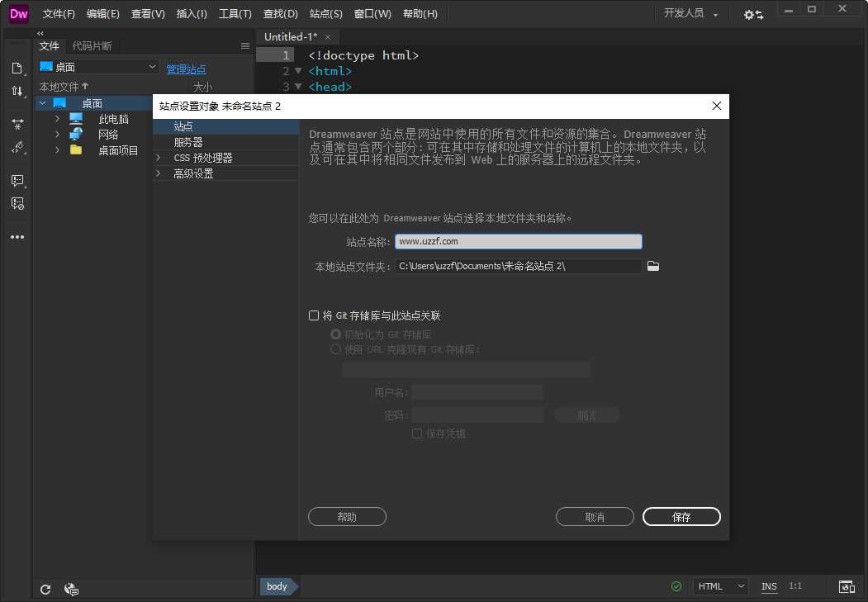This screenshot has width=868, height=602.
Task: Collapse the html tag on line 2
Action: tap(298, 71)
